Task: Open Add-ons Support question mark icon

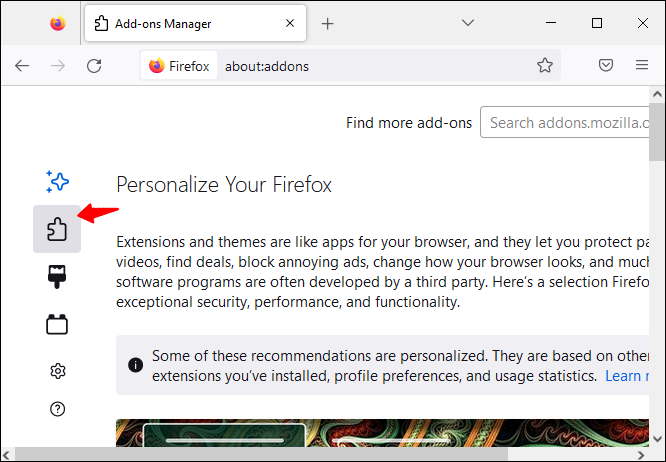Action: [x=57, y=409]
